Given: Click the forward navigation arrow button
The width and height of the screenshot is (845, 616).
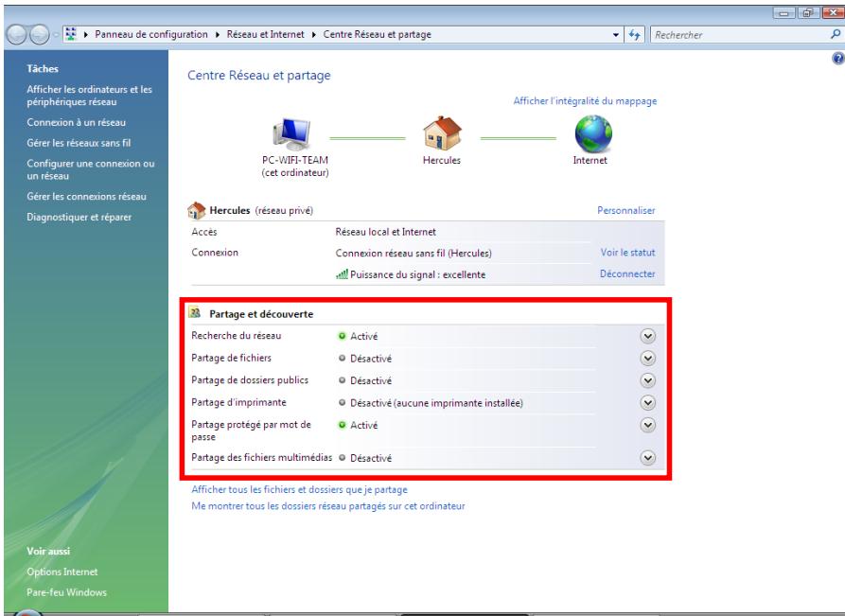Looking at the screenshot, I should pyautogui.click(x=39, y=34).
